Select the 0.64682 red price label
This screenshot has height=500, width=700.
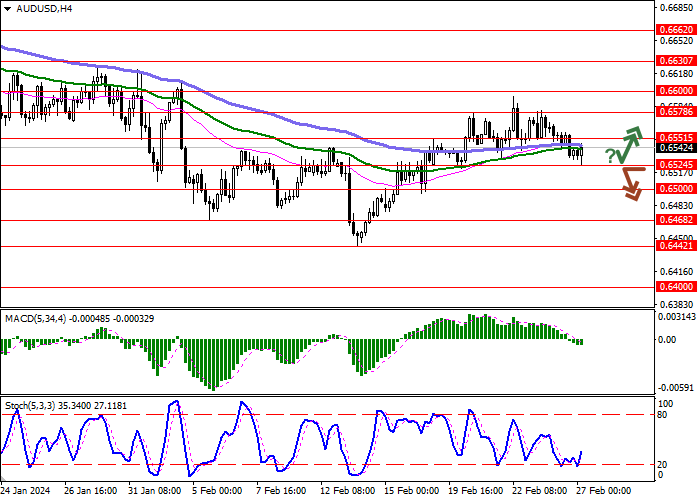[x=676, y=220]
